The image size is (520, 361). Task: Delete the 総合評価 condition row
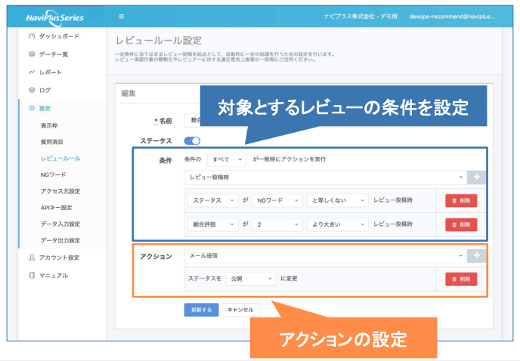click(x=461, y=224)
